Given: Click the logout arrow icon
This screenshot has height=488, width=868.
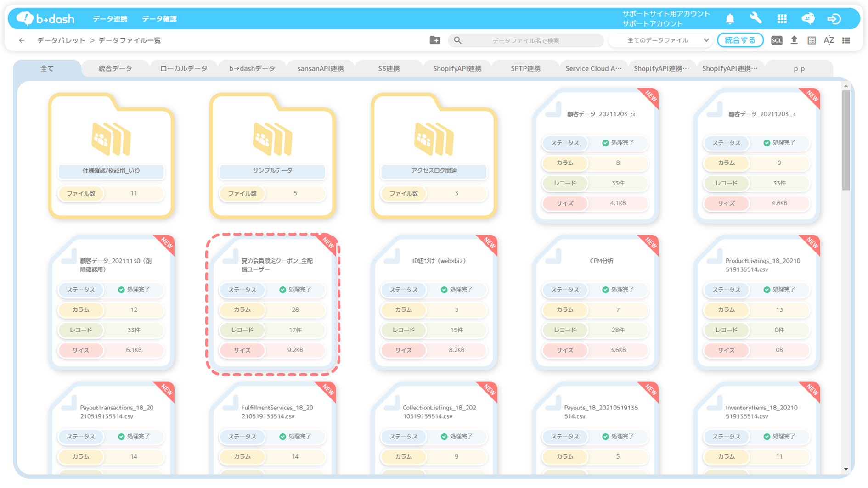Looking at the screenshot, I should 834,18.
